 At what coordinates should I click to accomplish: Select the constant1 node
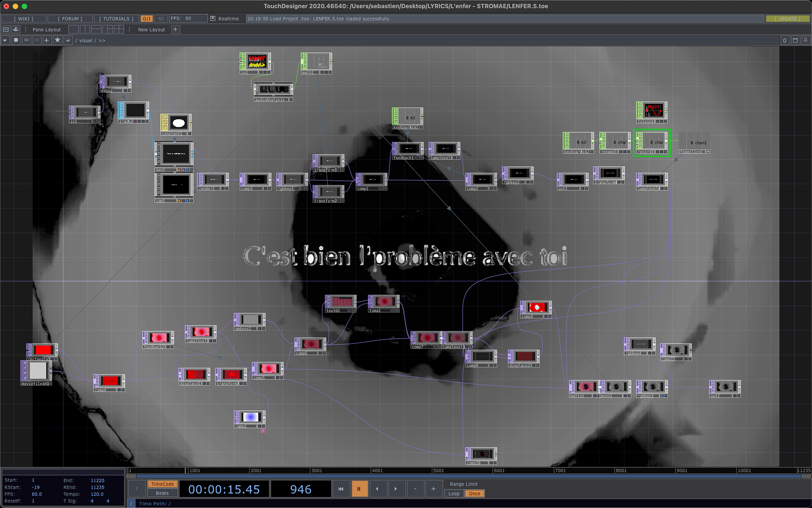pos(176,124)
